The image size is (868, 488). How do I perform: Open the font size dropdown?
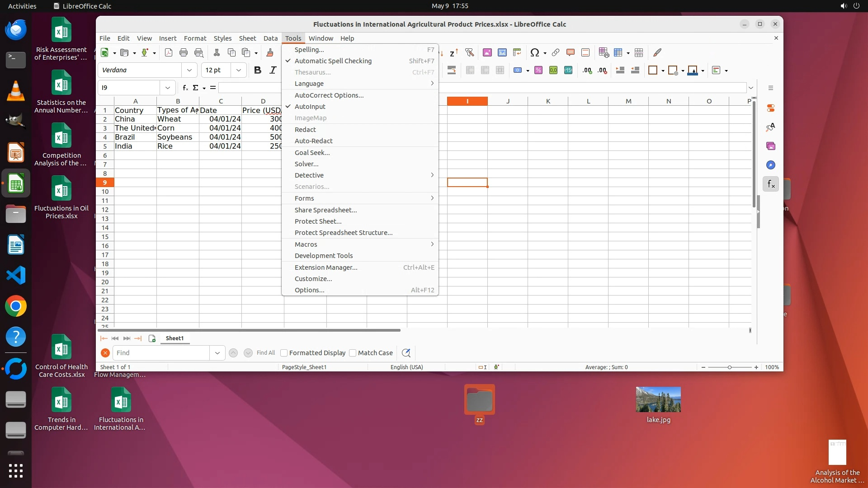[238, 70]
